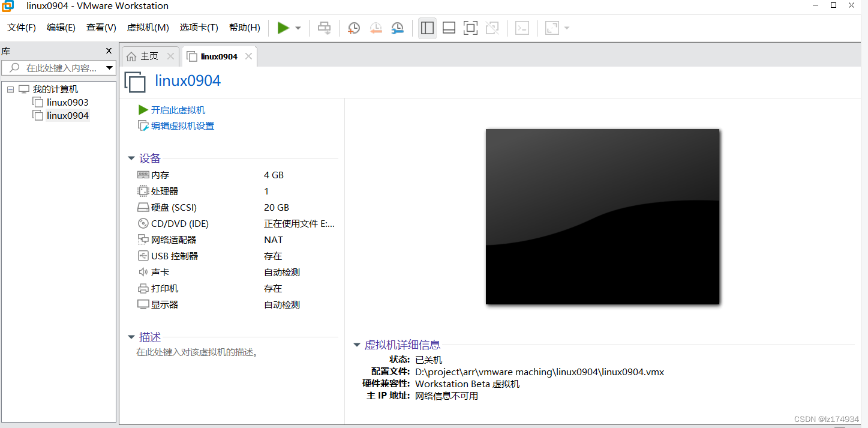Close the linux0904 tab
The width and height of the screenshot is (868, 428).
click(248, 56)
